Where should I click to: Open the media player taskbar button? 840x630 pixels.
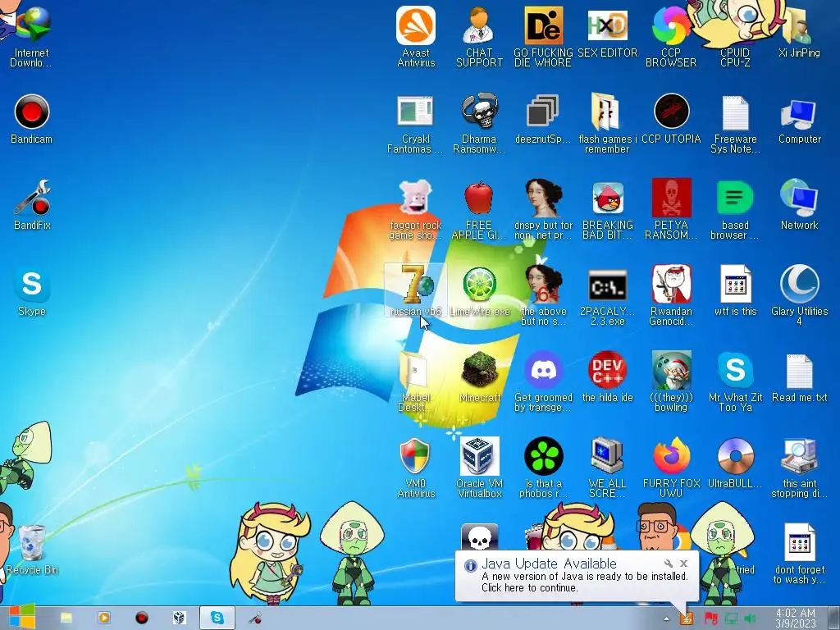pyautogui.click(x=104, y=618)
